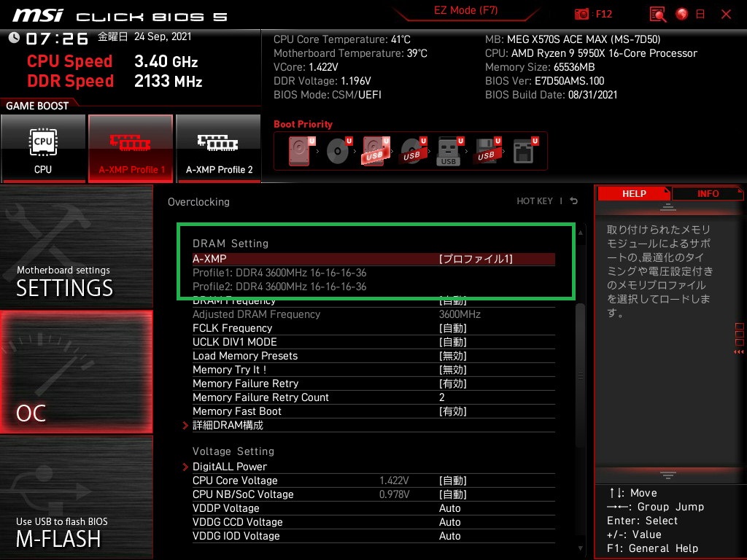Switch to the HELP tab
The height and width of the screenshot is (560, 747).
click(x=634, y=194)
